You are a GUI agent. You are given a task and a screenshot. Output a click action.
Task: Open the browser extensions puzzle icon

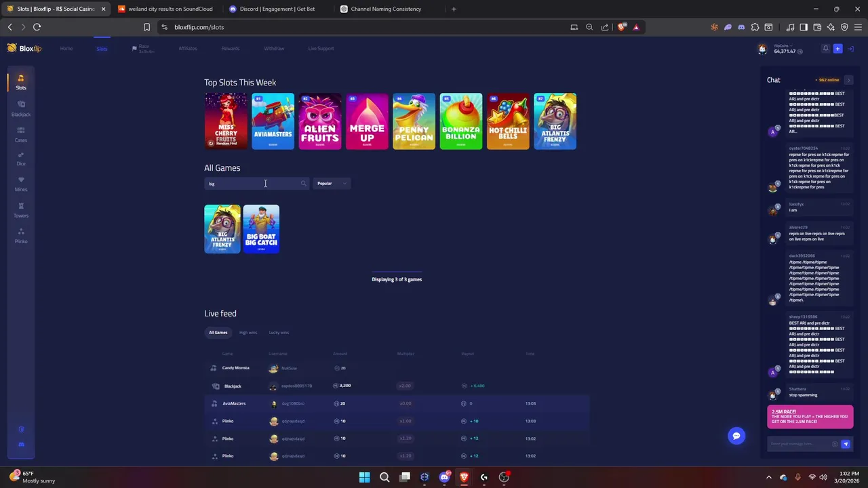755,27
